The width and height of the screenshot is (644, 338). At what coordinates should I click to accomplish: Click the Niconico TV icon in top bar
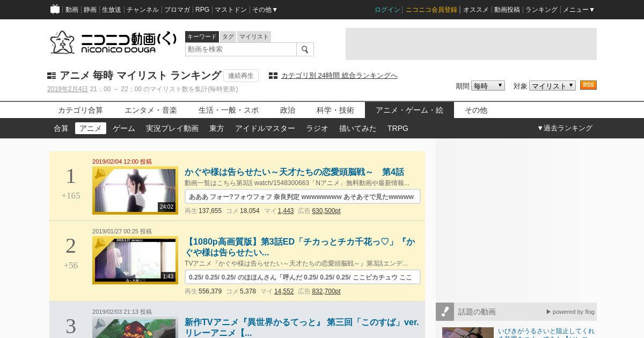[x=55, y=9]
